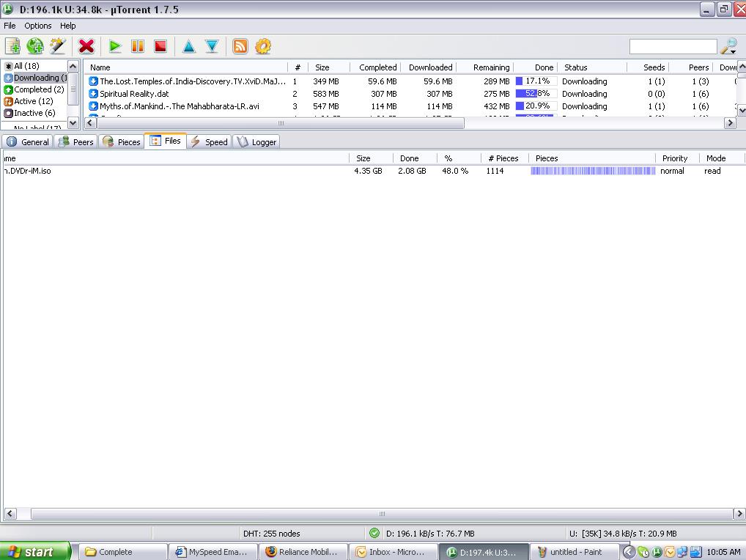
Task: Open the Options menu
Action: 38,26
